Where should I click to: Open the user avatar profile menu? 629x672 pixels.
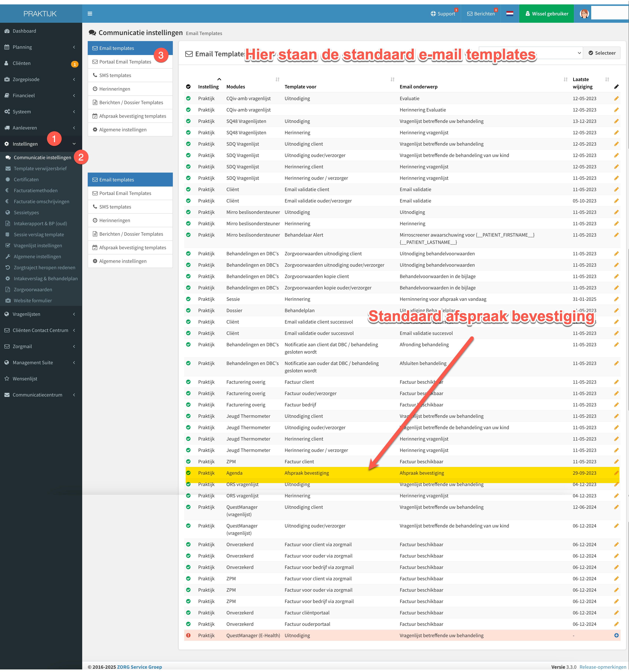tap(584, 14)
